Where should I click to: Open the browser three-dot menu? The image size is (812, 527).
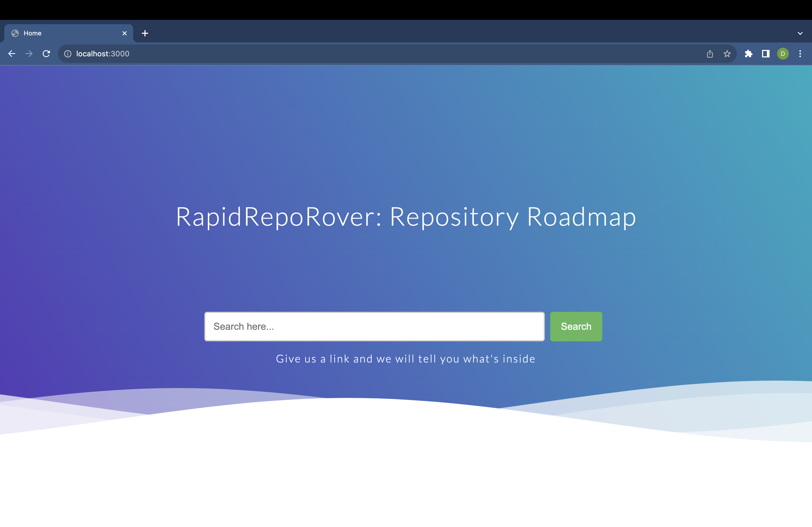[x=800, y=53]
